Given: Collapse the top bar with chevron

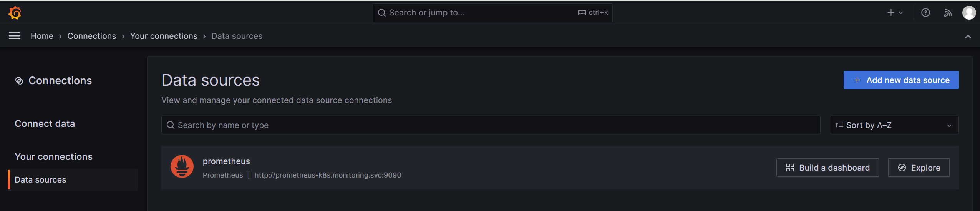Looking at the screenshot, I should [968, 37].
